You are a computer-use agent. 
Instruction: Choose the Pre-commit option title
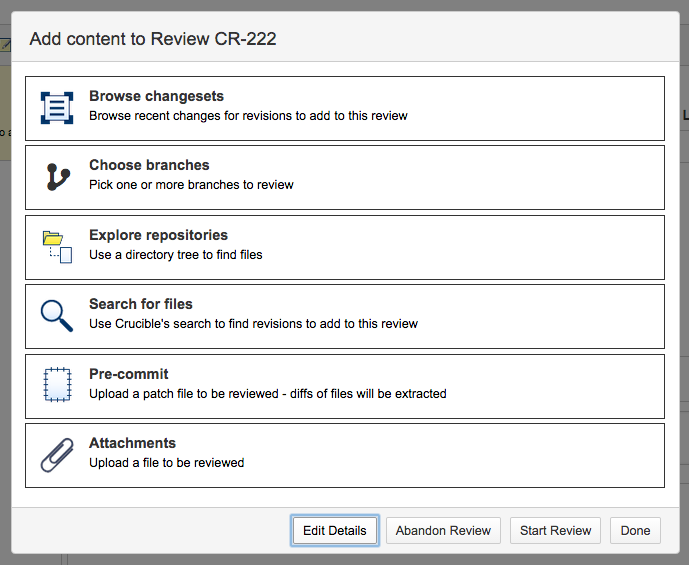click(x=129, y=374)
